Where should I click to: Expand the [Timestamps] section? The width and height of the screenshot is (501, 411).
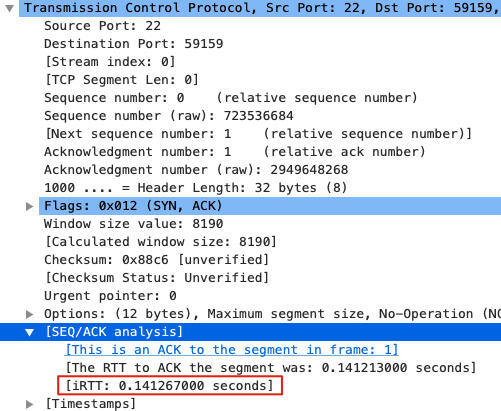30,404
